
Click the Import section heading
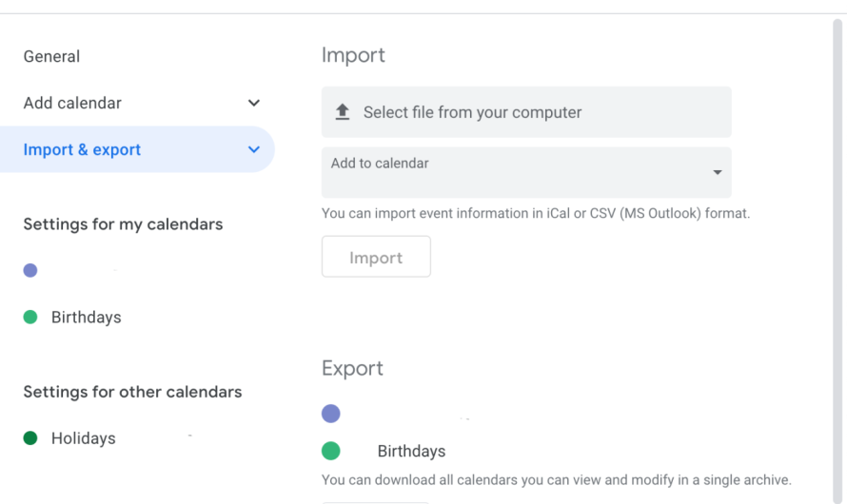click(x=353, y=55)
